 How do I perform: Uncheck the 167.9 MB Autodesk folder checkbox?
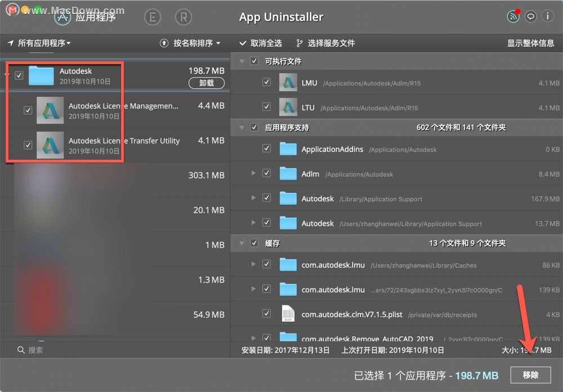[x=267, y=198]
